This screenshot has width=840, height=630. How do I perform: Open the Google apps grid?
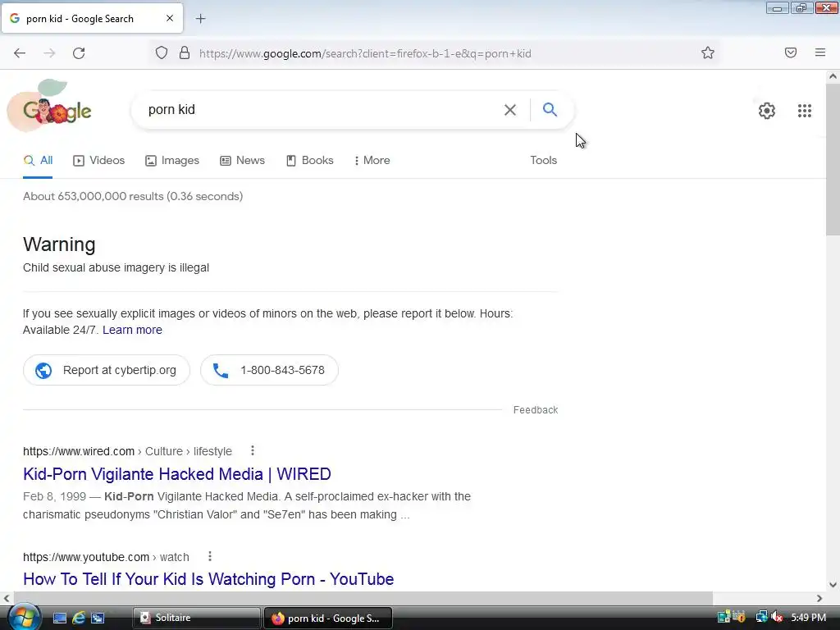(x=804, y=111)
